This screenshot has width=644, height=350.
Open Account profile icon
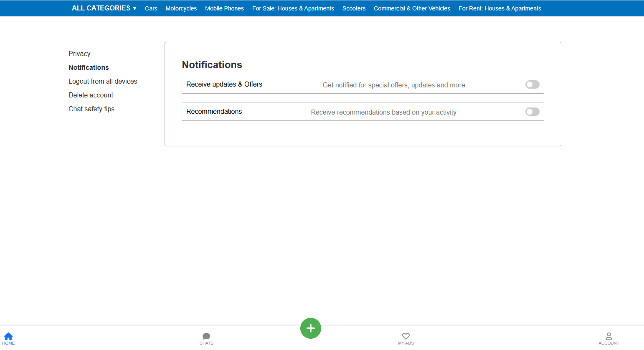pos(609,336)
